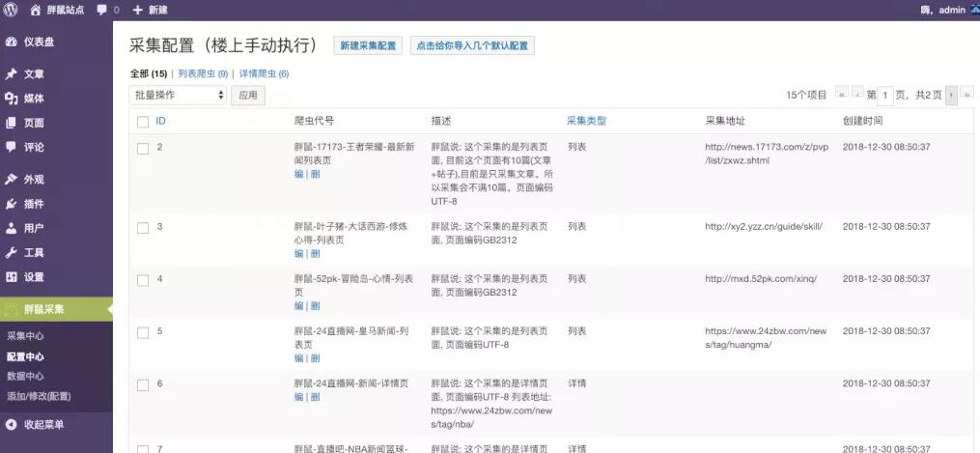Click 爬虫代号 column header
The width and height of the screenshot is (980, 453).
coord(315,121)
